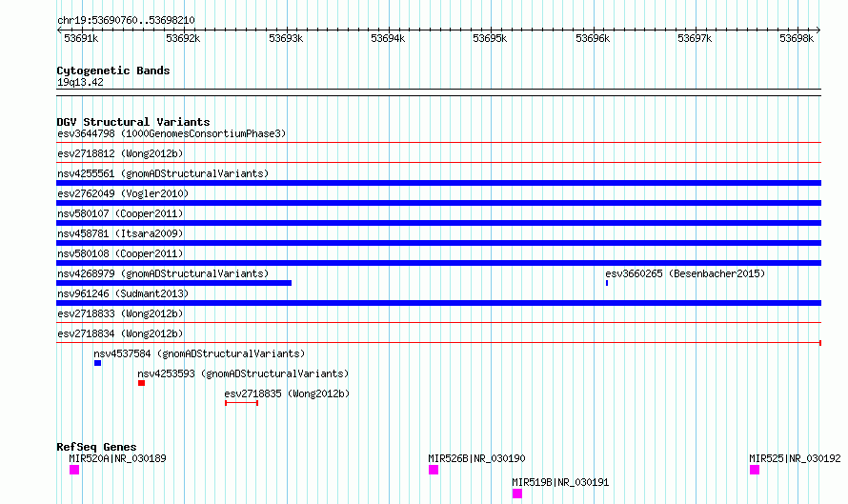Click the 53692k ruler position
The width and height of the screenshot is (848, 504).
183,38
